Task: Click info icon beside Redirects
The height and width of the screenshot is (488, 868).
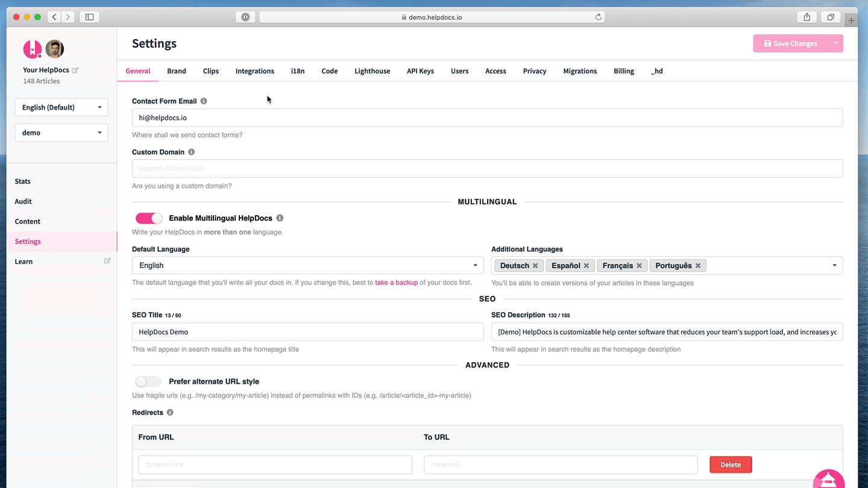Action: 170,413
